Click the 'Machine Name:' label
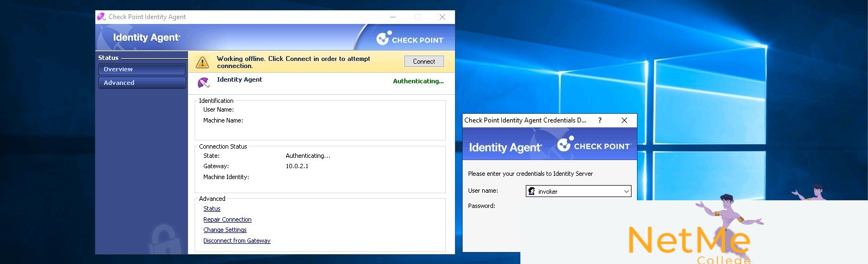868x264 pixels. point(223,120)
